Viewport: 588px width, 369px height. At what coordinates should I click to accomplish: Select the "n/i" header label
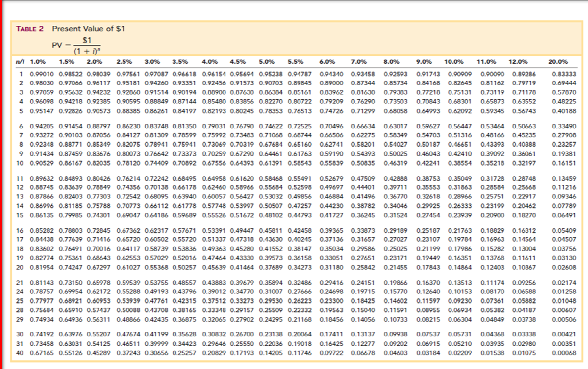[x=20, y=62]
